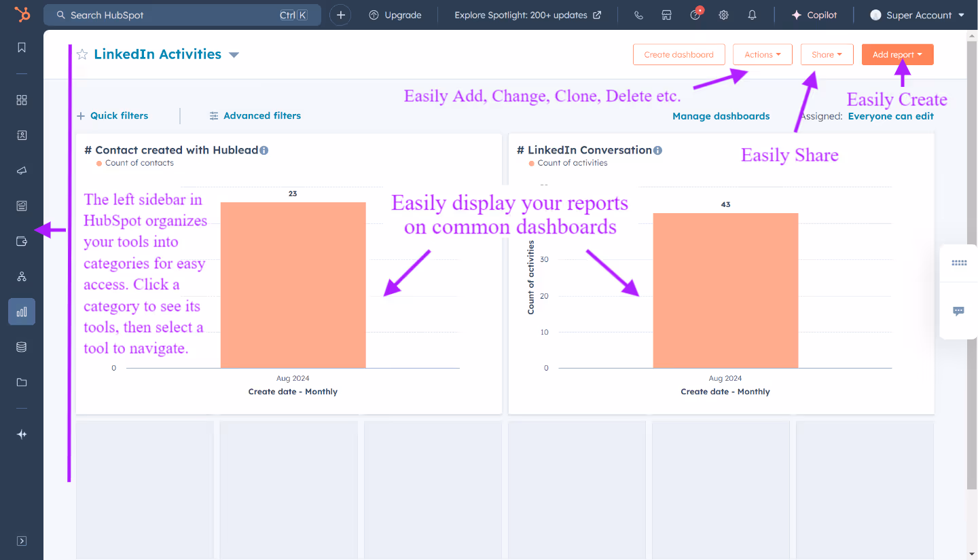Open the notifications bell
This screenshot has width=978, height=560.
[x=752, y=14]
